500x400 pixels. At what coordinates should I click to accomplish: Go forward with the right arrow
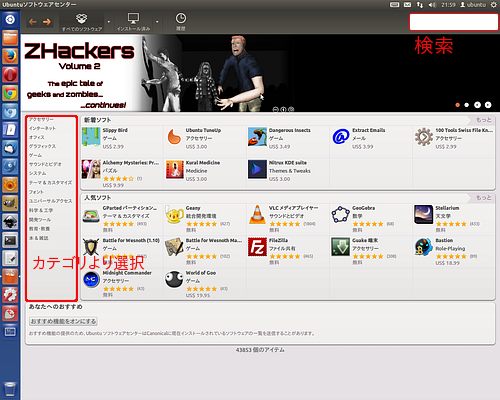(47, 22)
